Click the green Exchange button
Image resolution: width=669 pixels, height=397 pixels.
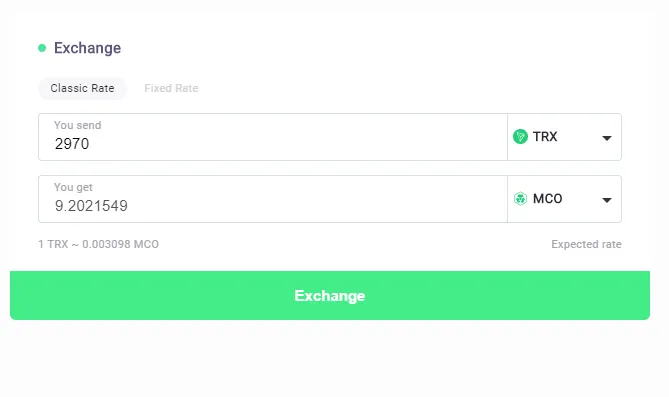330,295
